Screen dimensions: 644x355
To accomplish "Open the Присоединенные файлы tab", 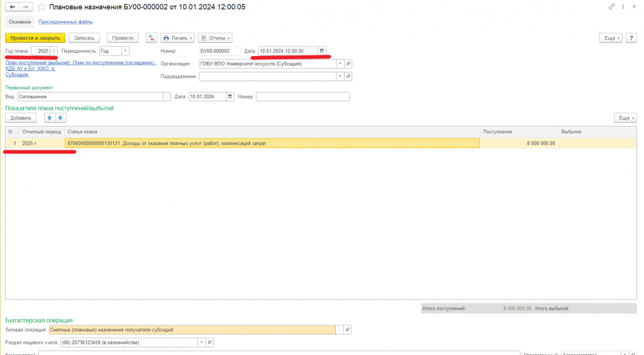I will [x=65, y=22].
